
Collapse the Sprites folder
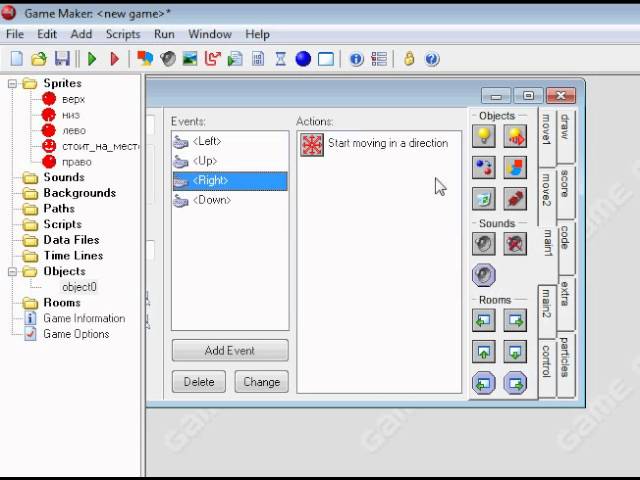click(x=12, y=84)
